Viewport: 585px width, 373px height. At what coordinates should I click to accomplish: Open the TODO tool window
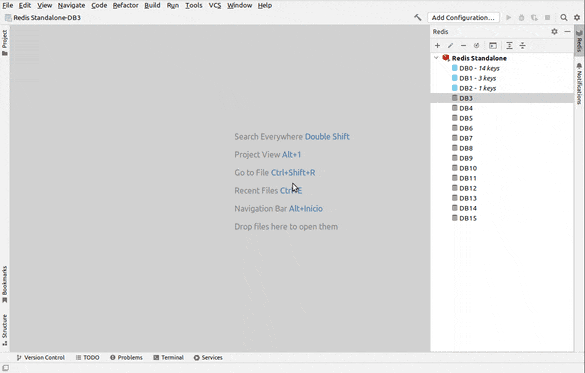[x=88, y=357]
